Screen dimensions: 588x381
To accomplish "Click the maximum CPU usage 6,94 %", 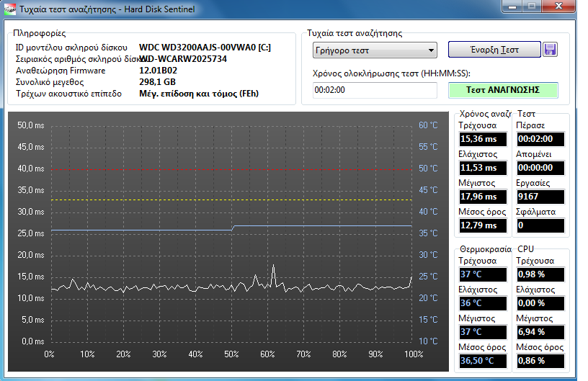I will coord(540,332).
